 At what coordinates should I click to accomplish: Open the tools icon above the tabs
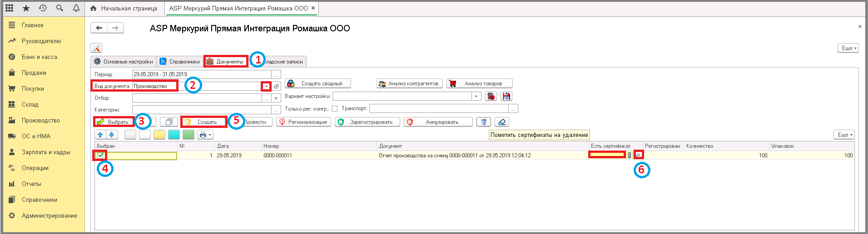96,48
